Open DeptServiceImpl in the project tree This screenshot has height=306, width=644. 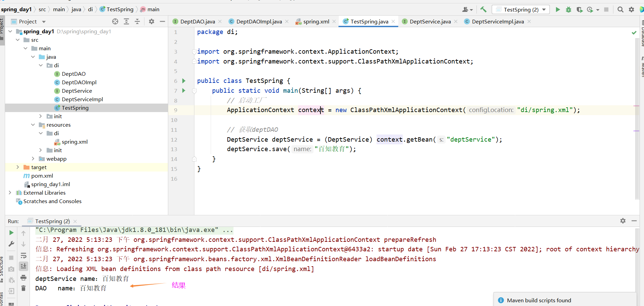[x=82, y=99]
